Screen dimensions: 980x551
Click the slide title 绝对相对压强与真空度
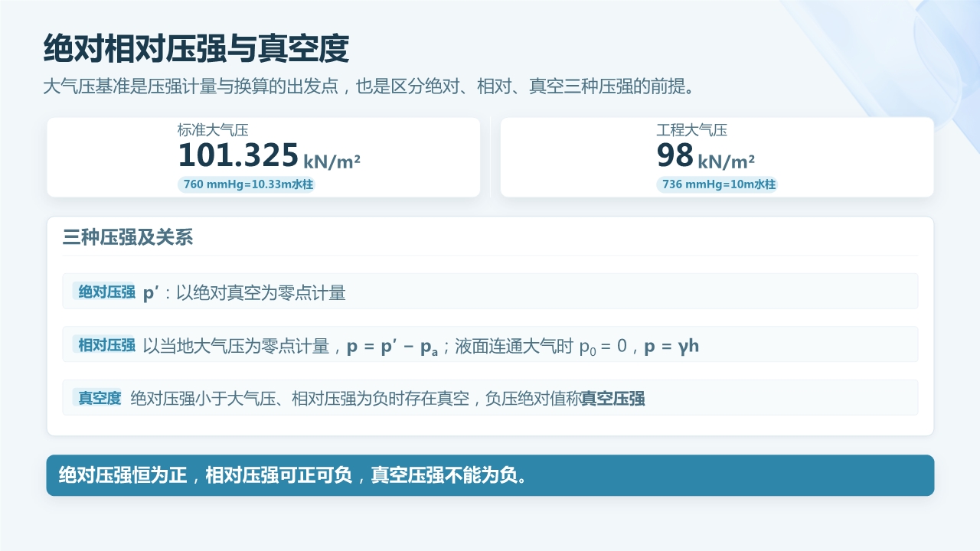[197, 49]
